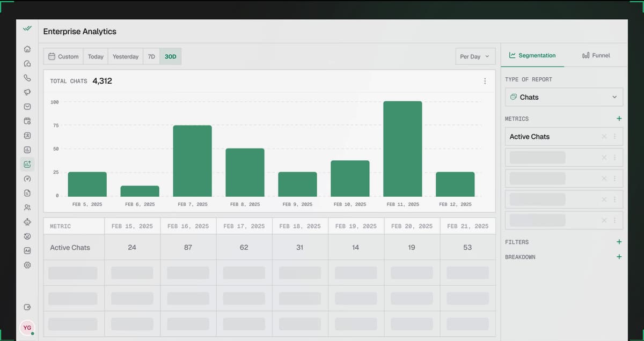Open the team users sidebar icon
Image resolution: width=644 pixels, height=341 pixels.
pyautogui.click(x=27, y=207)
